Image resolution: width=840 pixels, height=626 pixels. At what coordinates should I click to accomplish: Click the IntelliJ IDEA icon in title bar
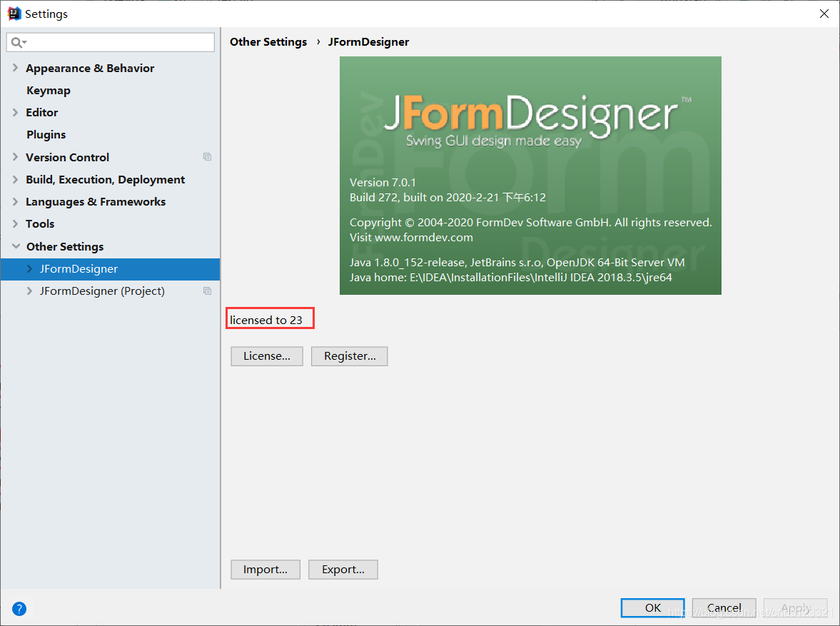coord(14,14)
